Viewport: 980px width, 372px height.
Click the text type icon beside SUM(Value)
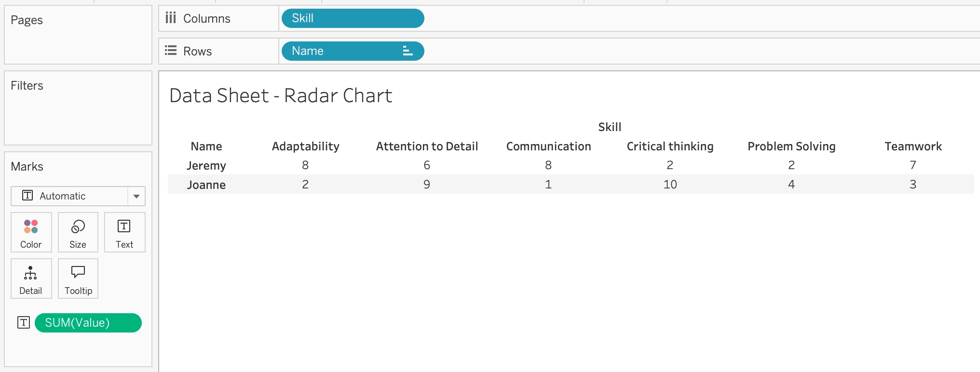coord(24,322)
